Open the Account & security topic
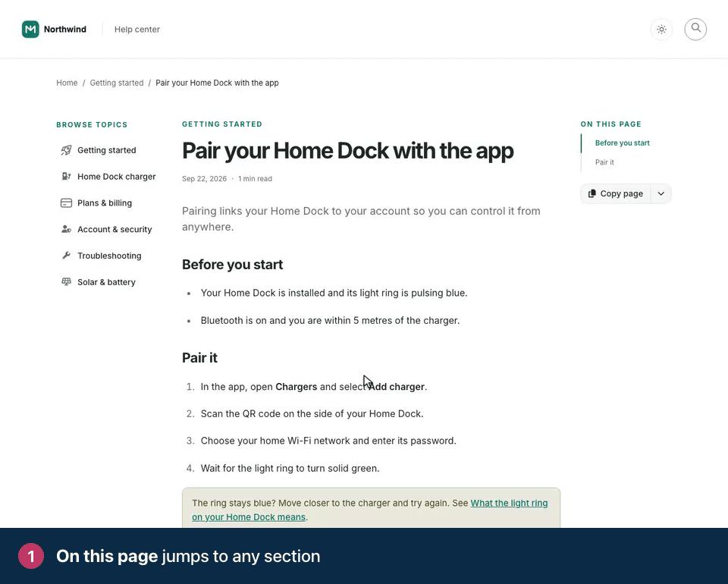 (x=115, y=229)
